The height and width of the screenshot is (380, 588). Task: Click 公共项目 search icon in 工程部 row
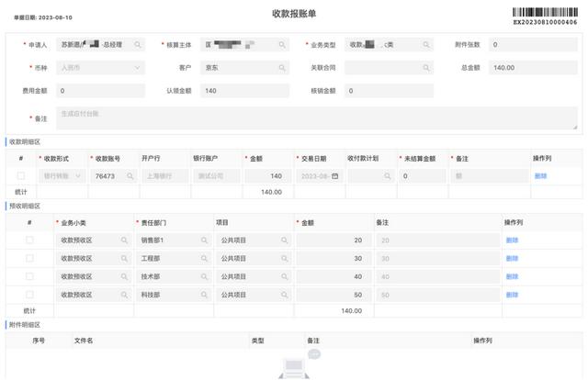(x=284, y=258)
